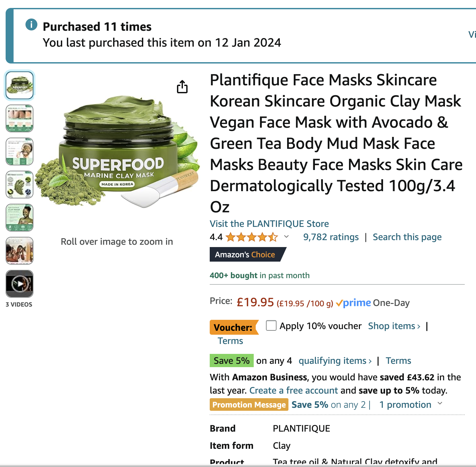Open voucher Terms link below Voucher badge
Viewport: 476px width, 467px height.
pos(230,341)
